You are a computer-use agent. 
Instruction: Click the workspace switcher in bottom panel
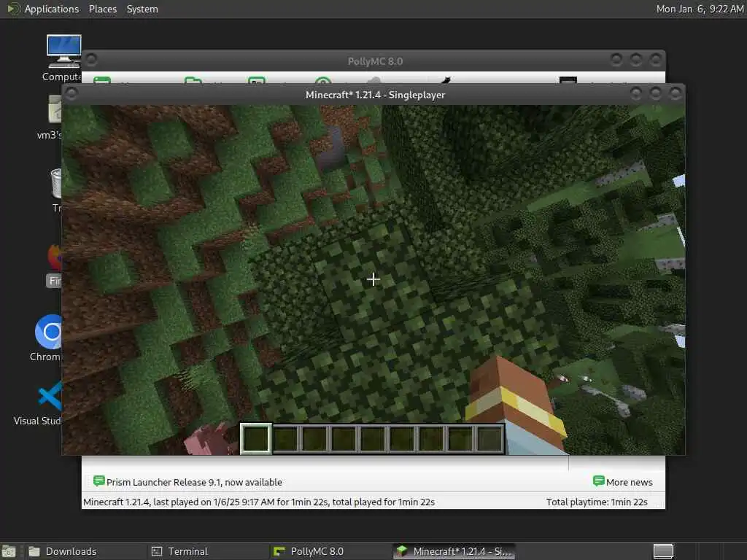coord(663,551)
